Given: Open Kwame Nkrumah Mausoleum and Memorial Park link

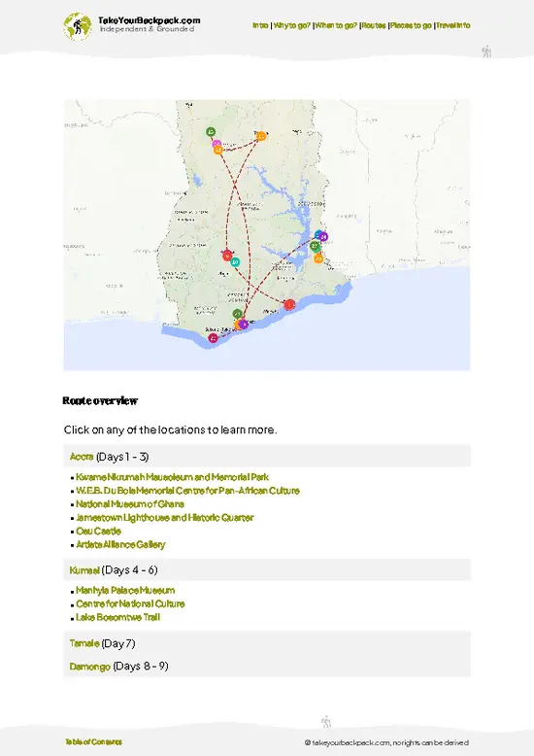Looking at the screenshot, I should (172, 477).
